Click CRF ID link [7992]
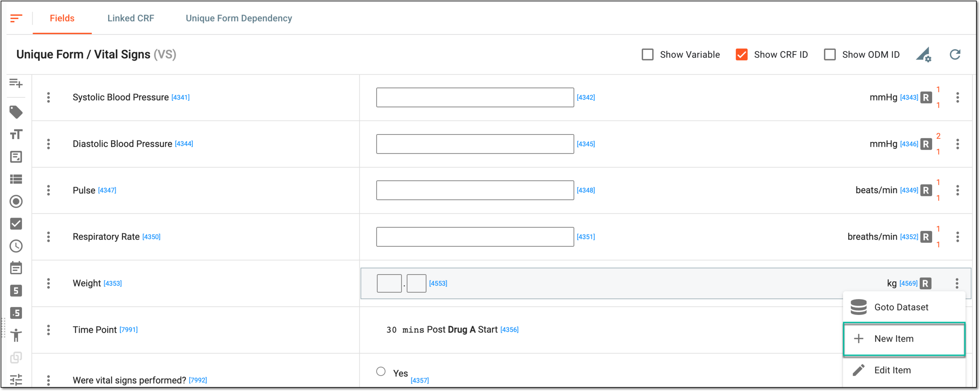980x391 pixels. (x=198, y=380)
